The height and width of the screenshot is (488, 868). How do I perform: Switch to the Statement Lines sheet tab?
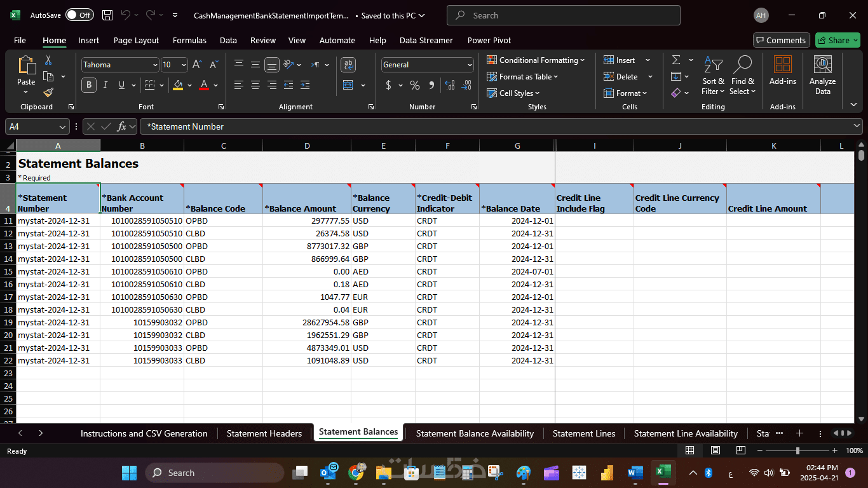coord(583,433)
